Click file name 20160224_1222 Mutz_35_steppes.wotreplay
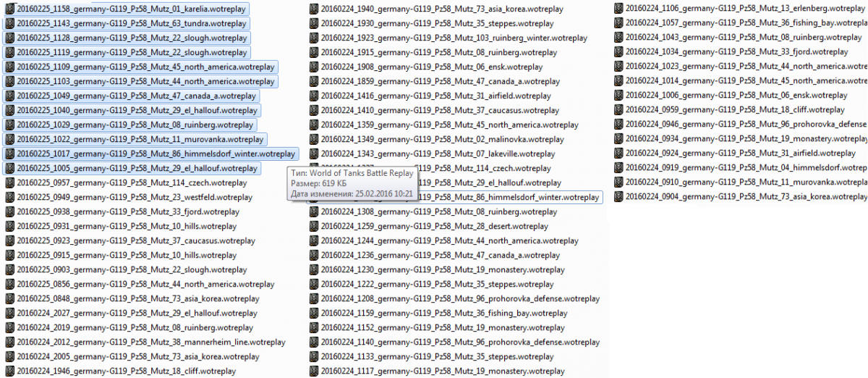The image size is (868, 378). coord(438,285)
